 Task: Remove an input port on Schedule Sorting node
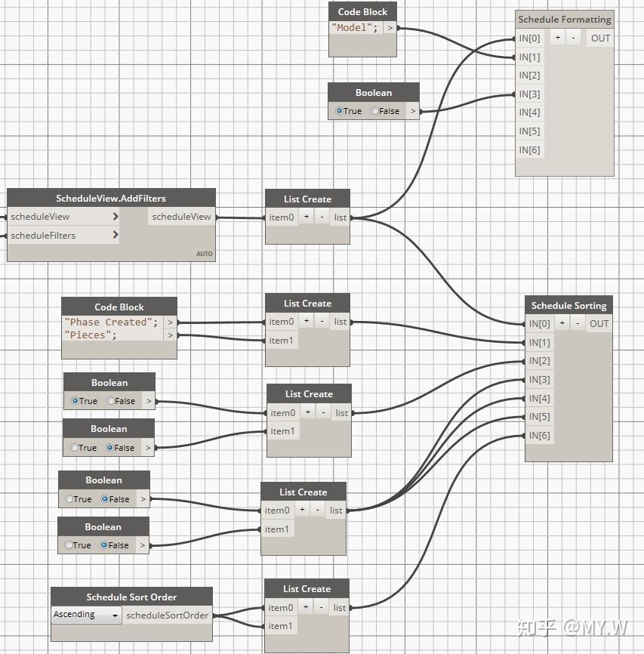pyautogui.click(x=578, y=323)
